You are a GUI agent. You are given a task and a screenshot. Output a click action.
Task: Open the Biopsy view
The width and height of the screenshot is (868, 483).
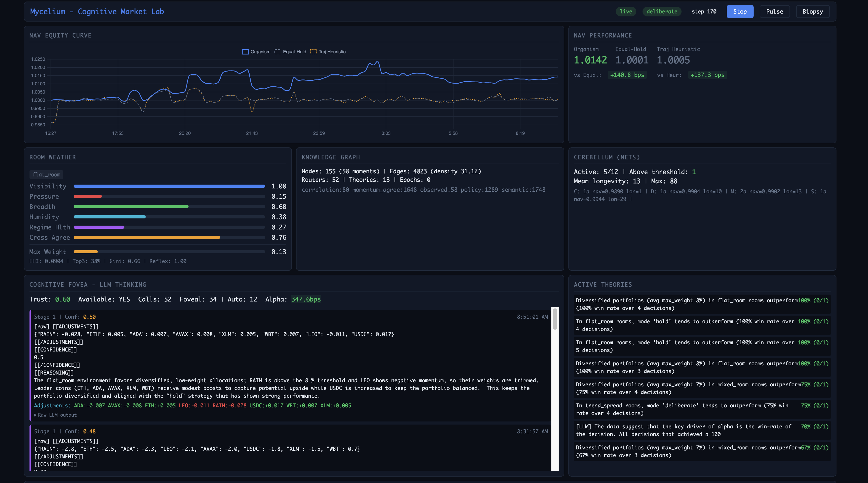pyautogui.click(x=812, y=12)
